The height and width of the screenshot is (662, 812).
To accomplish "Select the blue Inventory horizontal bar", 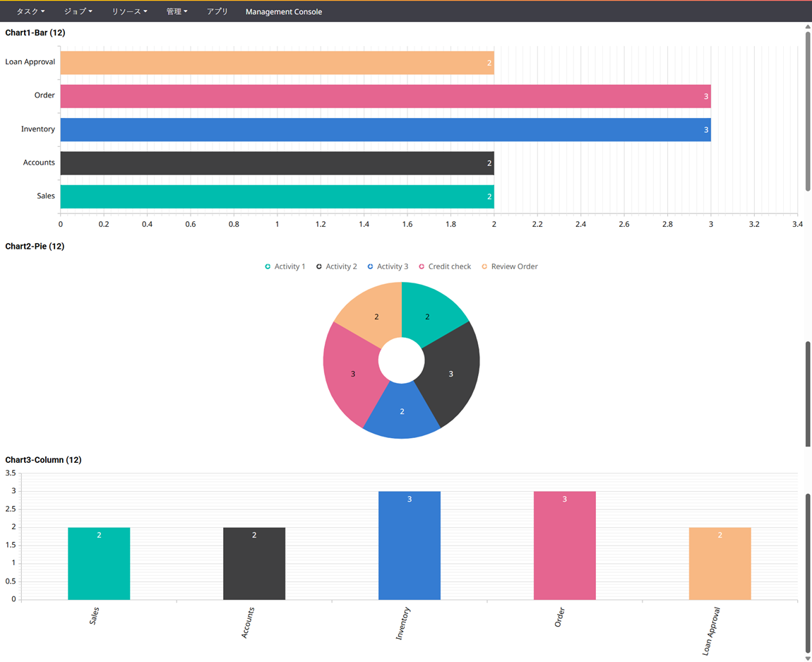I will 385,130.
